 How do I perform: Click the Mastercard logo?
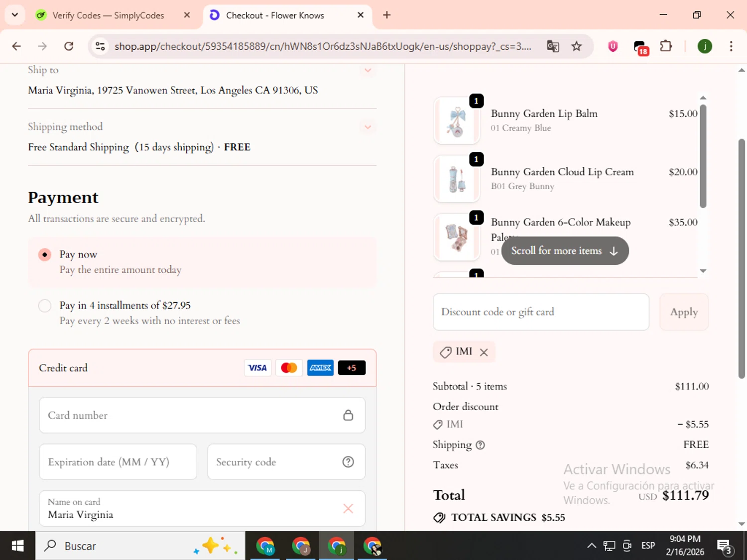point(289,368)
